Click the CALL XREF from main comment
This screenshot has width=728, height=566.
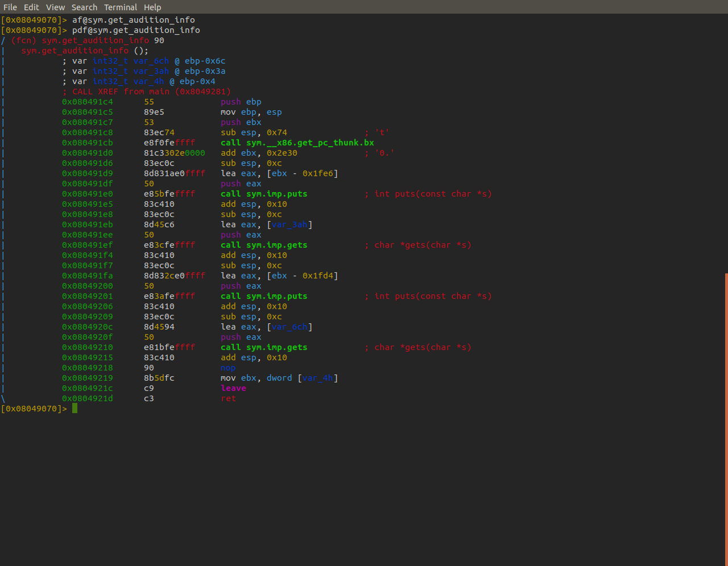click(147, 91)
